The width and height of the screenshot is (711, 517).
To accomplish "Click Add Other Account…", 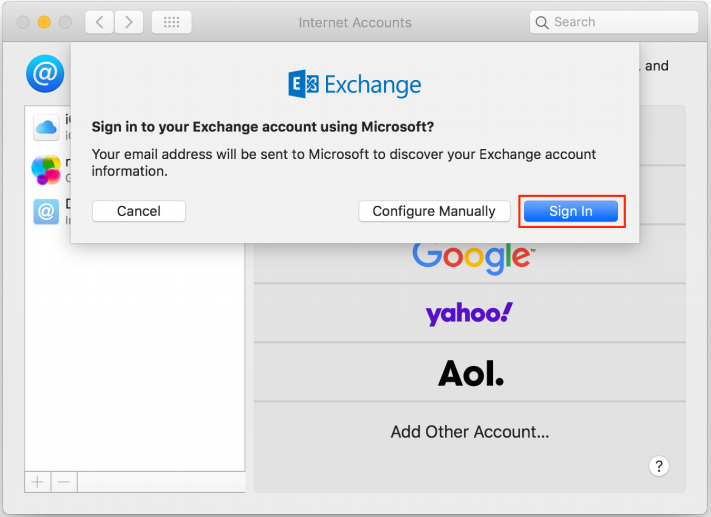I will (x=470, y=432).
